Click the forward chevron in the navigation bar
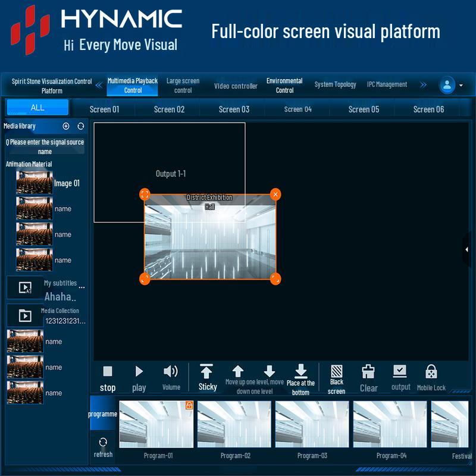Screen dimensions: 476x476 pos(422,84)
